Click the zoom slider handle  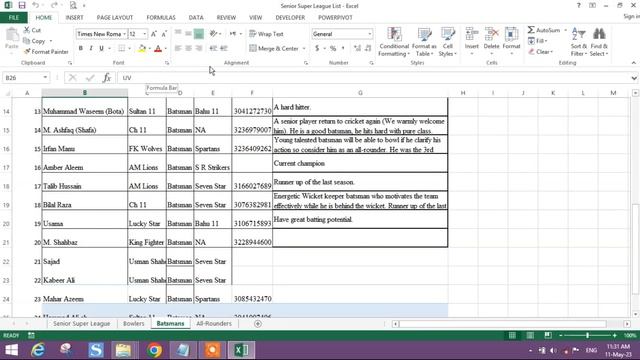pyautogui.click(x=587, y=335)
